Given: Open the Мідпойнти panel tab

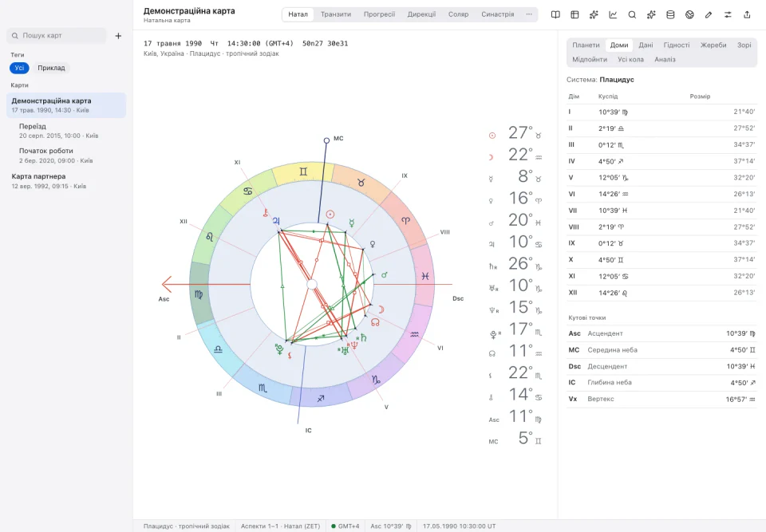Looking at the screenshot, I should coord(590,60).
